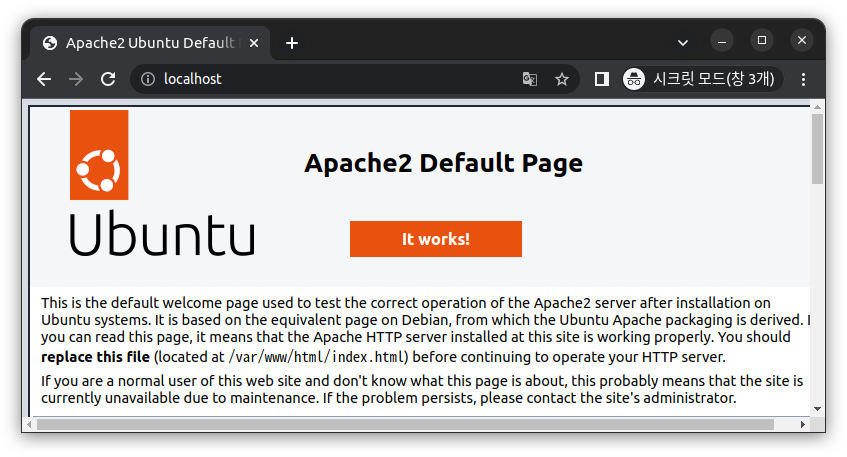Click the Ubuntu wordmark text

[x=162, y=233]
